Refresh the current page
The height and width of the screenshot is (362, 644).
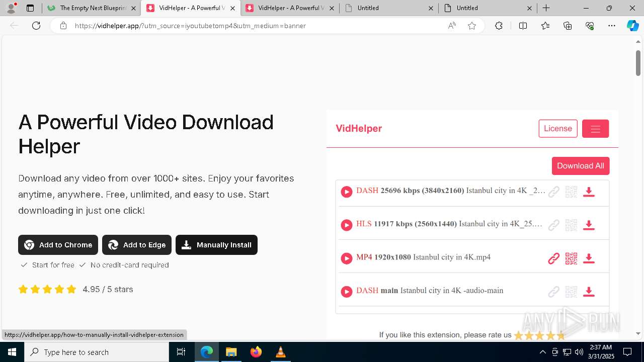click(36, 26)
